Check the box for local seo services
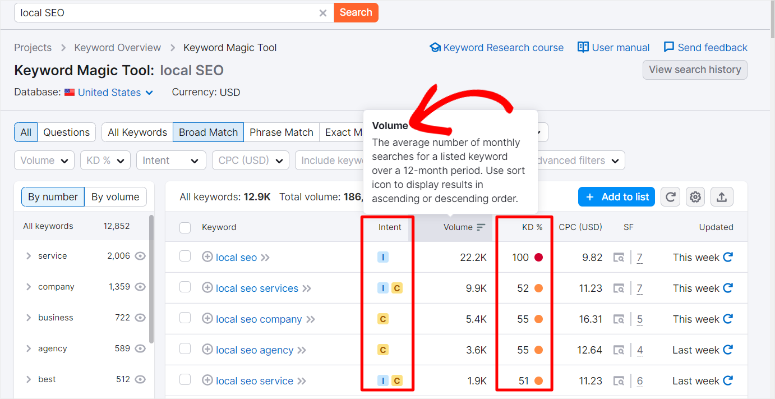The width and height of the screenshot is (775, 399). coord(185,288)
